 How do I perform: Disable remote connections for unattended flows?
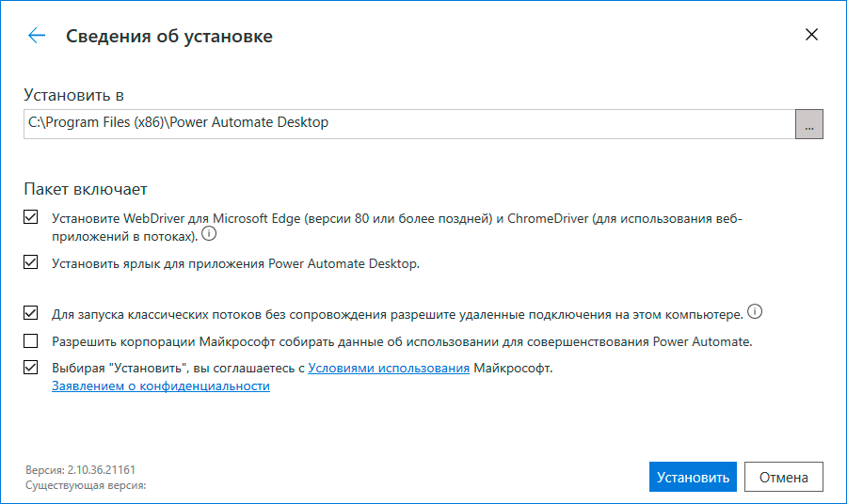[31, 313]
